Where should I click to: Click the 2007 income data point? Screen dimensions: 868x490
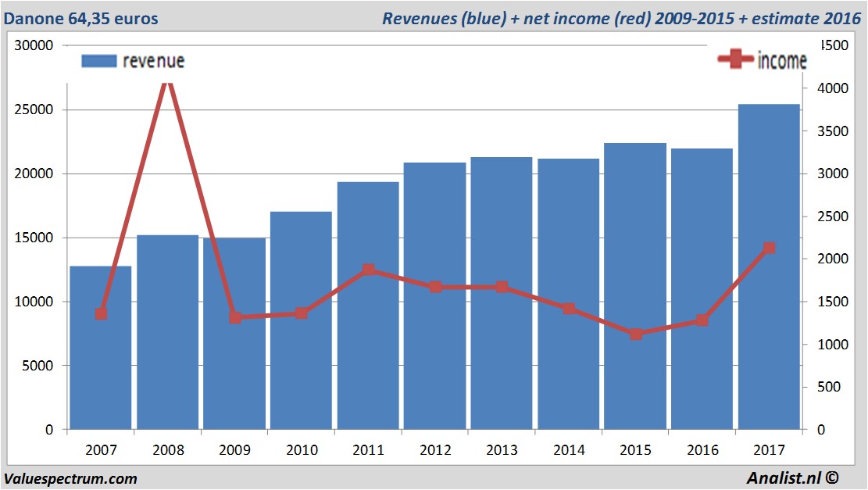click(101, 314)
